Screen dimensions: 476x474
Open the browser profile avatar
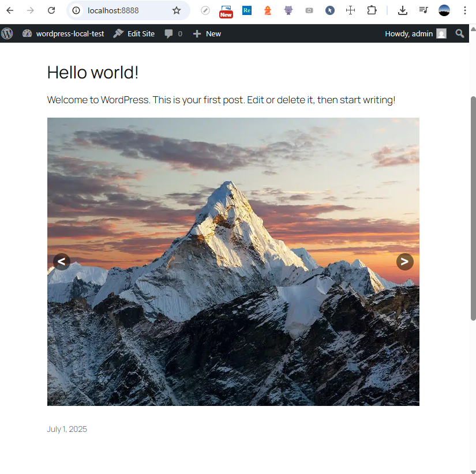point(444,10)
